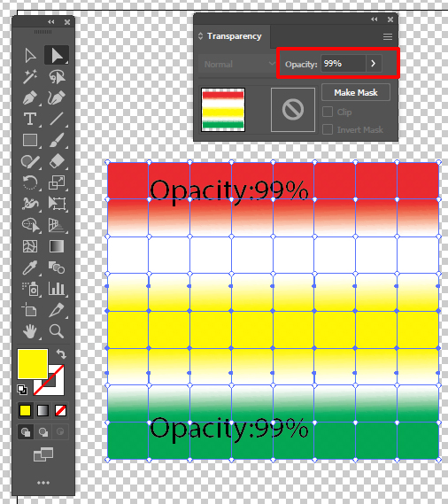Click the yellow Fill color box

click(33, 364)
